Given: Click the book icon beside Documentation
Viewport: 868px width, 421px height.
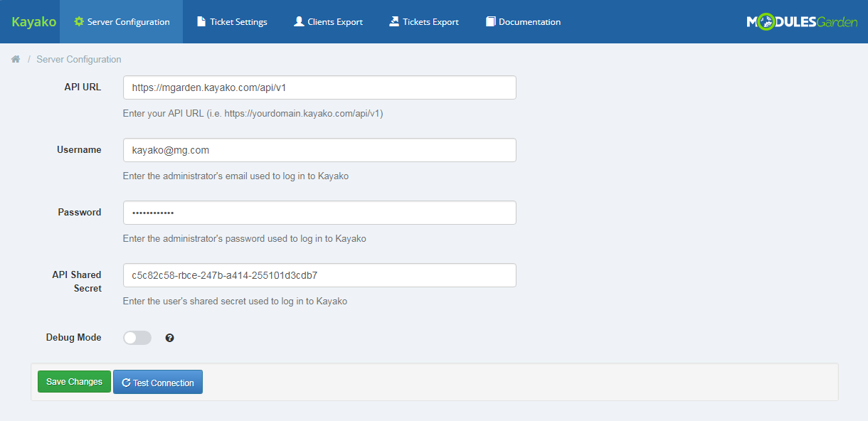Looking at the screenshot, I should 490,21.
